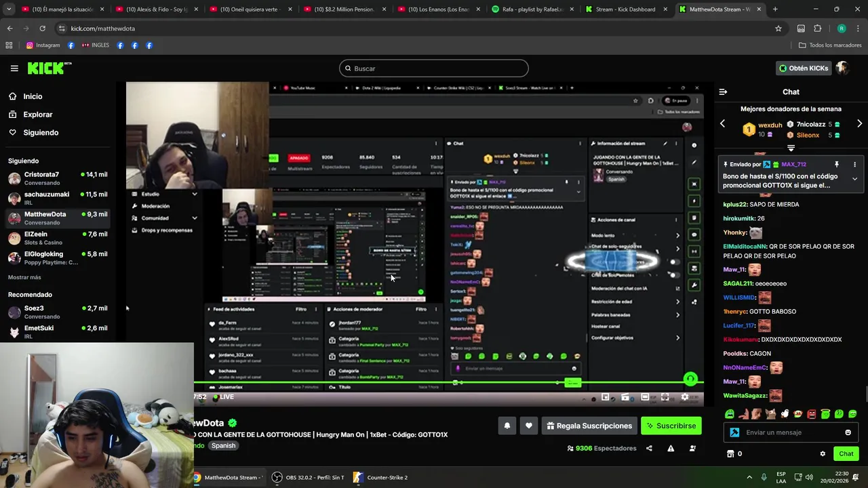
Task: Insert first quick emote in chat
Action: tap(730, 413)
